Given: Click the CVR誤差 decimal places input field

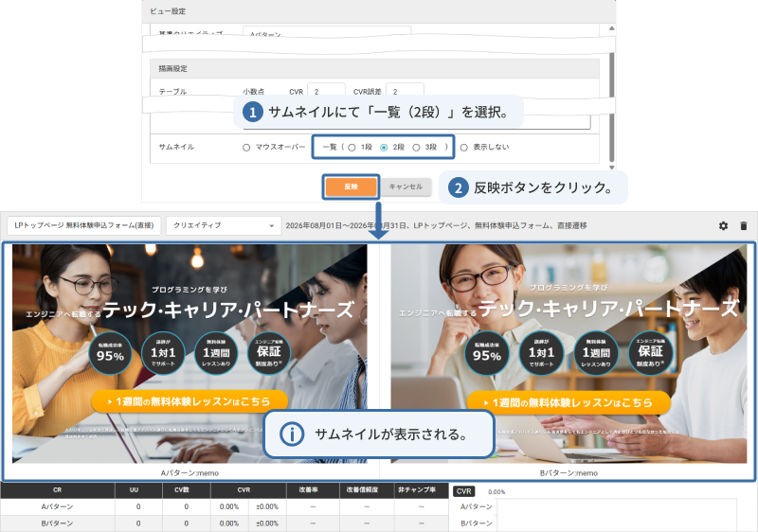Looking at the screenshot, I should (x=405, y=90).
